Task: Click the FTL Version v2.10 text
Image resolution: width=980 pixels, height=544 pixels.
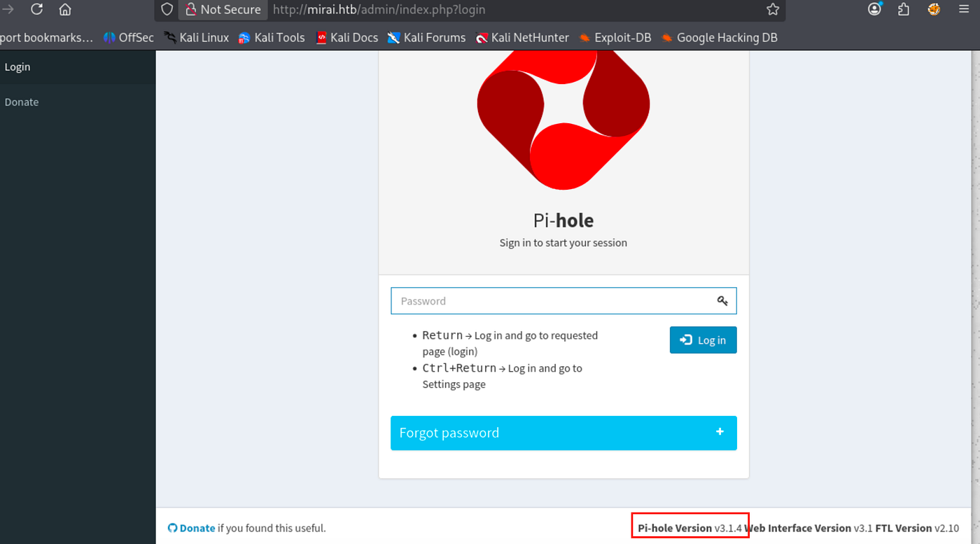Action: (917, 528)
